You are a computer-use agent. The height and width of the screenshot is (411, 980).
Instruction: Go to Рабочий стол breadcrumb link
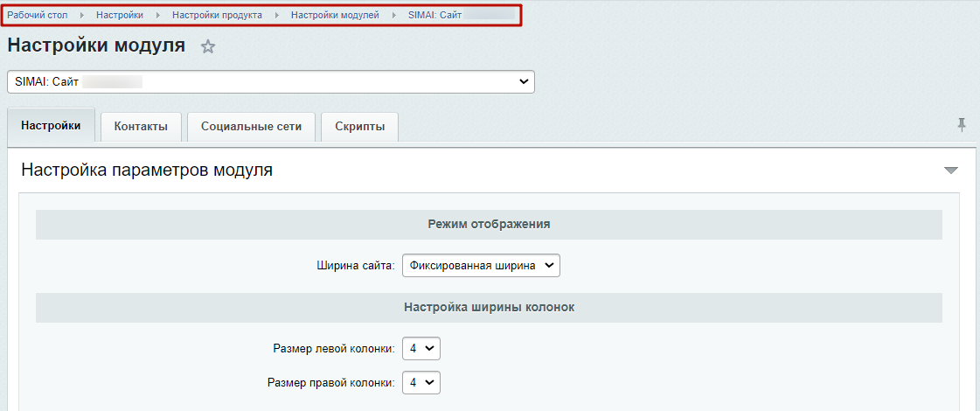[38, 16]
